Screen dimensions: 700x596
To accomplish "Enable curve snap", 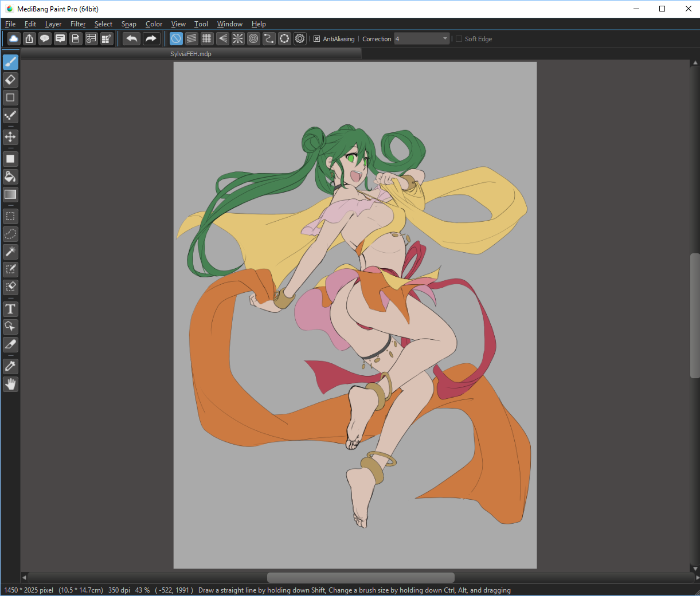I will pyautogui.click(x=269, y=38).
